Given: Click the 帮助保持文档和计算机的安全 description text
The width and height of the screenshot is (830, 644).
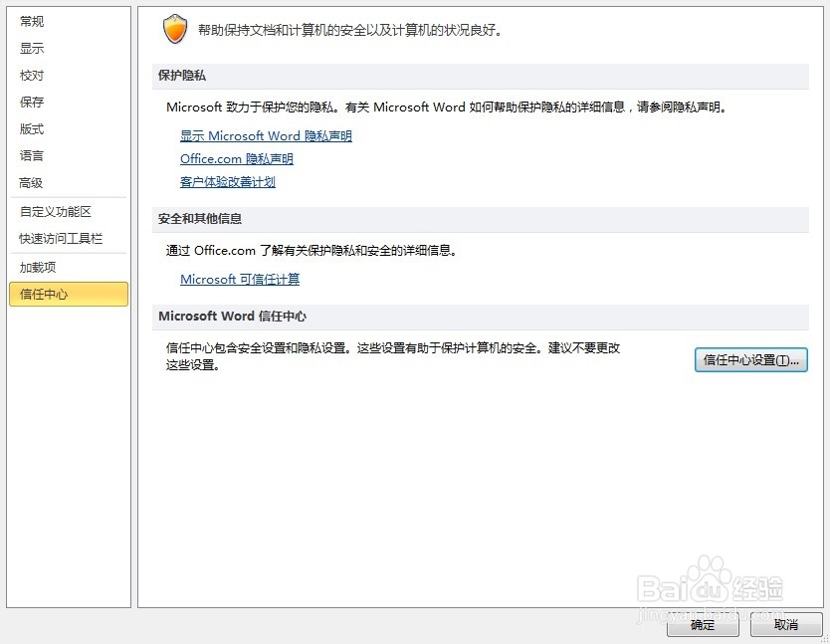Looking at the screenshot, I should [350, 30].
